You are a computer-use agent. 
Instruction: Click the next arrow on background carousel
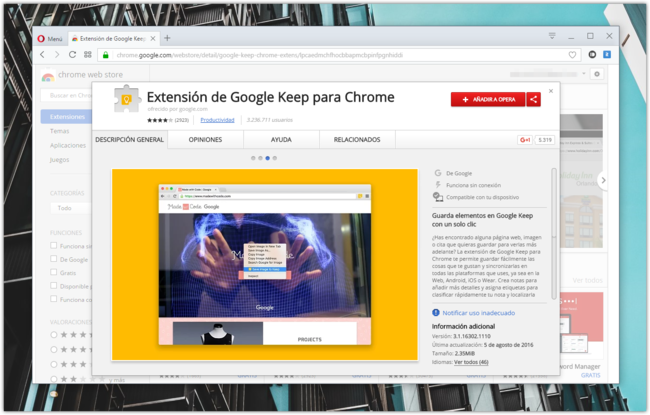604,180
